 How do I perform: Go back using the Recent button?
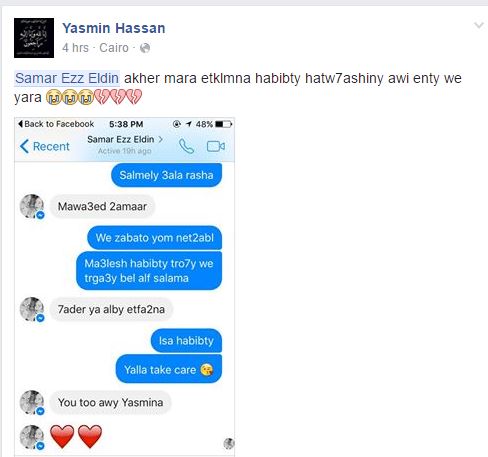coord(45,146)
